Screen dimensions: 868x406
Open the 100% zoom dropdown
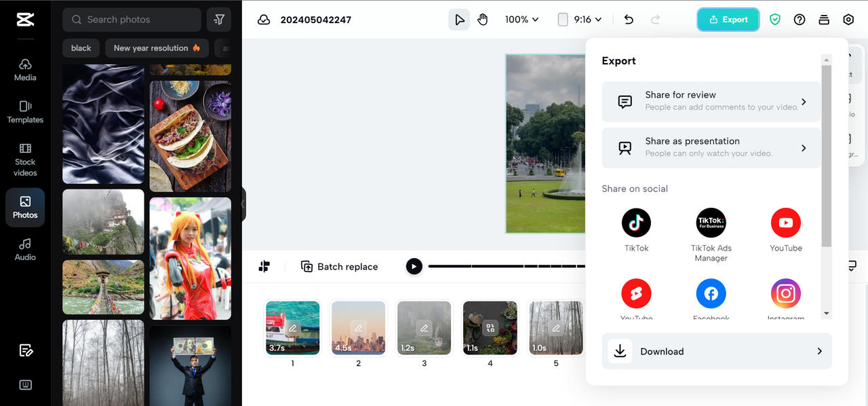521,20
